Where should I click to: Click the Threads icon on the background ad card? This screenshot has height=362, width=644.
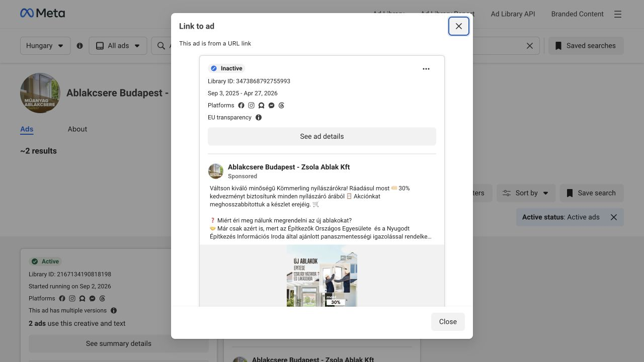(x=102, y=299)
